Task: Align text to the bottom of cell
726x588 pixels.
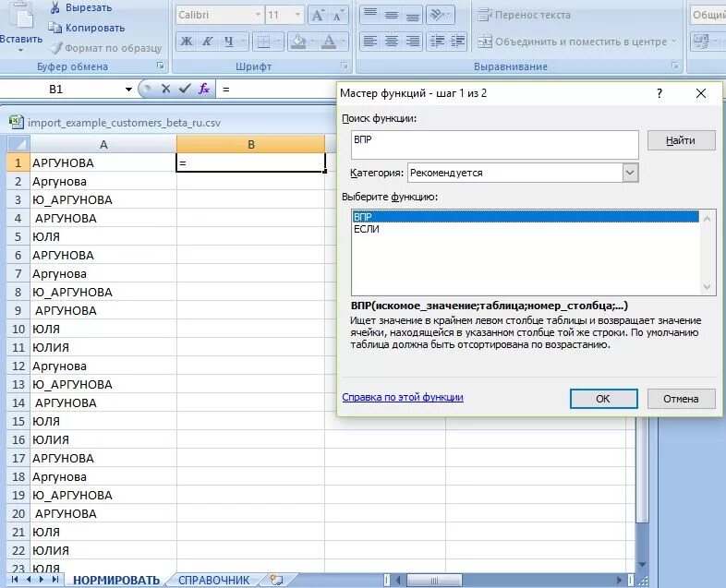Action: pos(413,16)
